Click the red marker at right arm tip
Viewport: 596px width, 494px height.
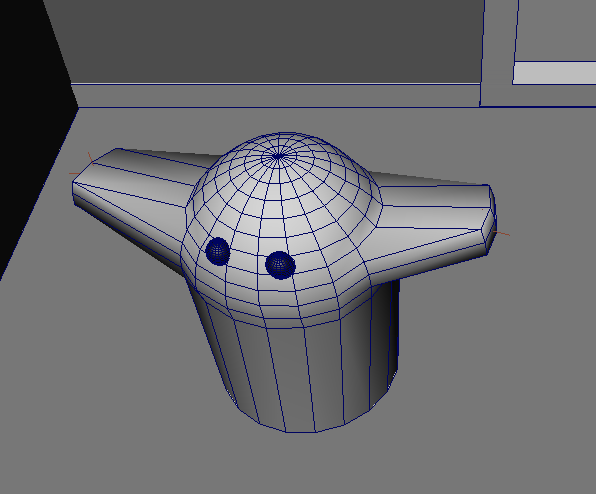pyautogui.click(x=501, y=233)
